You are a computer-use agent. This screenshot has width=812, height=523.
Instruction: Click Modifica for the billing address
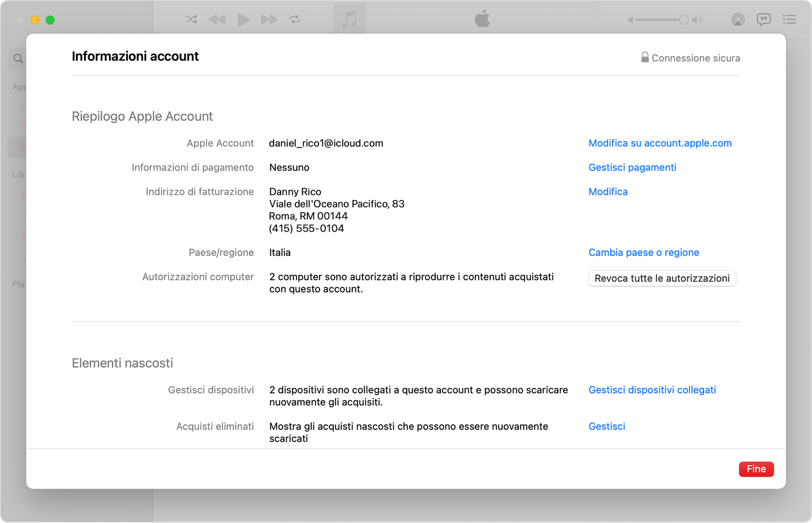(608, 192)
